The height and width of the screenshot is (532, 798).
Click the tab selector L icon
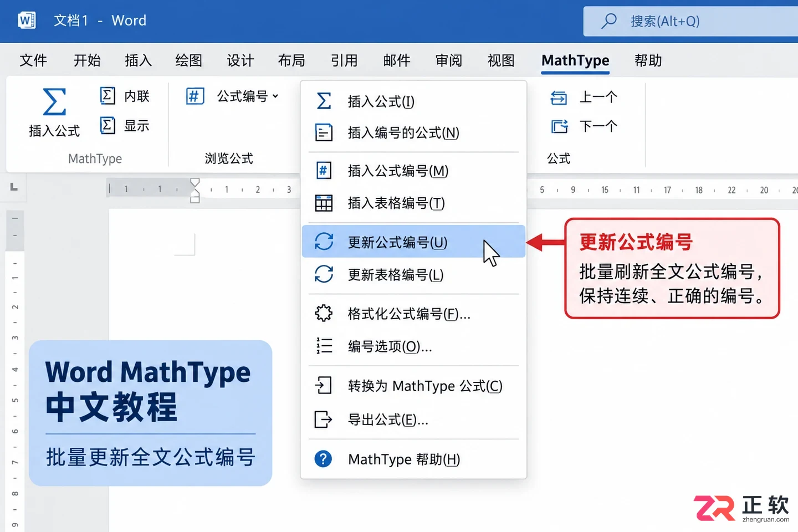click(14, 187)
